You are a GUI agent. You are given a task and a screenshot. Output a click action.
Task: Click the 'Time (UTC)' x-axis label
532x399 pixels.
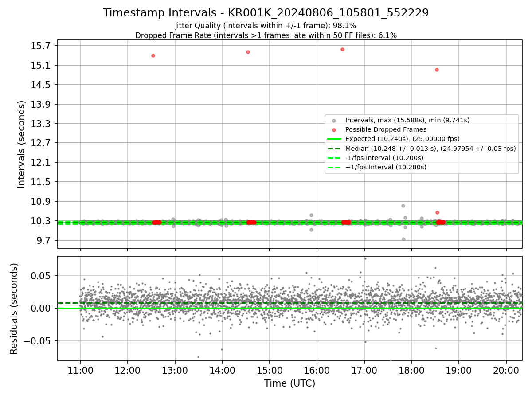289,383
